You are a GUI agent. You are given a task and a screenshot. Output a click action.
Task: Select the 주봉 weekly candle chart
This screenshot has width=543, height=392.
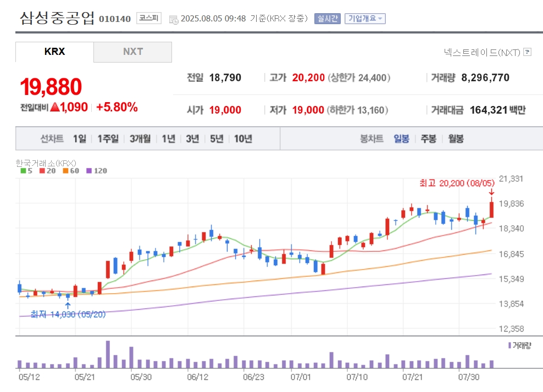428,139
